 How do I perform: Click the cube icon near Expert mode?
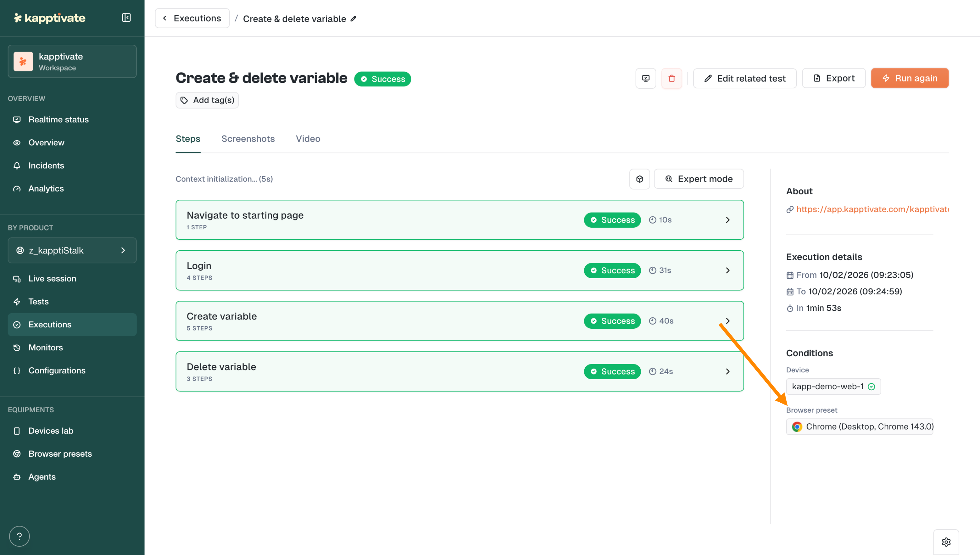click(639, 179)
